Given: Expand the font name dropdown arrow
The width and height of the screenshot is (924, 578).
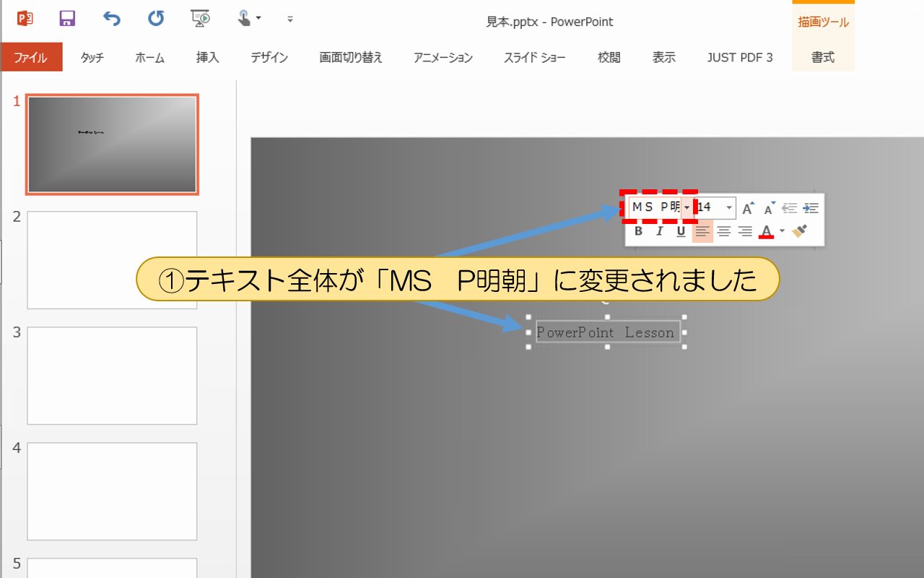Looking at the screenshot, I should click(x=687, y=207).
